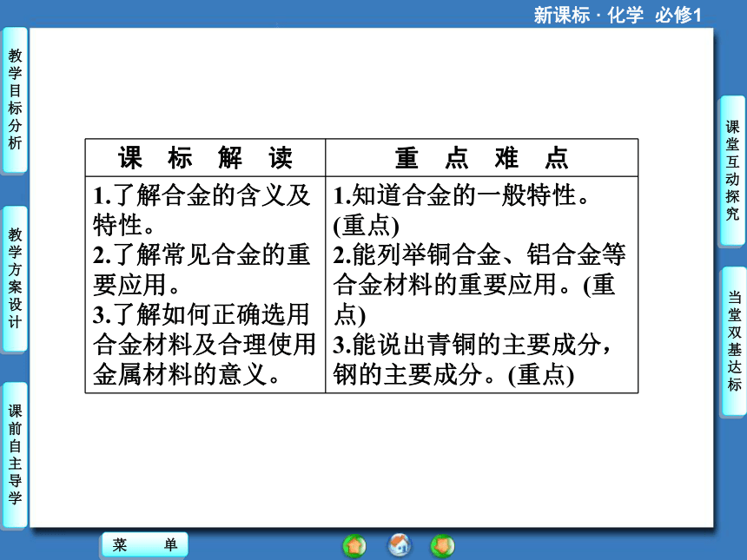The height and width of the screenshot is (560, 747).
Task: Click the text 3.了解如何正确选用合金材料
Action: click(x=204, y=329)
